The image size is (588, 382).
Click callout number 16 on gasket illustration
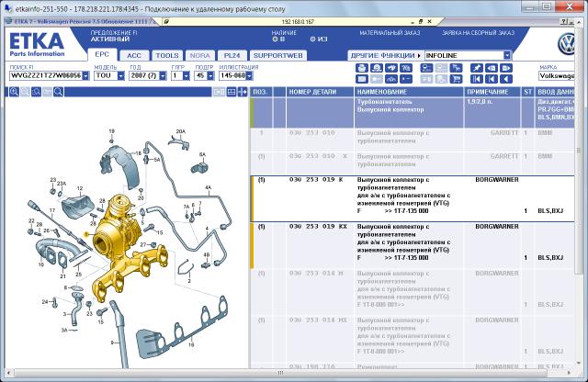click(191, 344)
